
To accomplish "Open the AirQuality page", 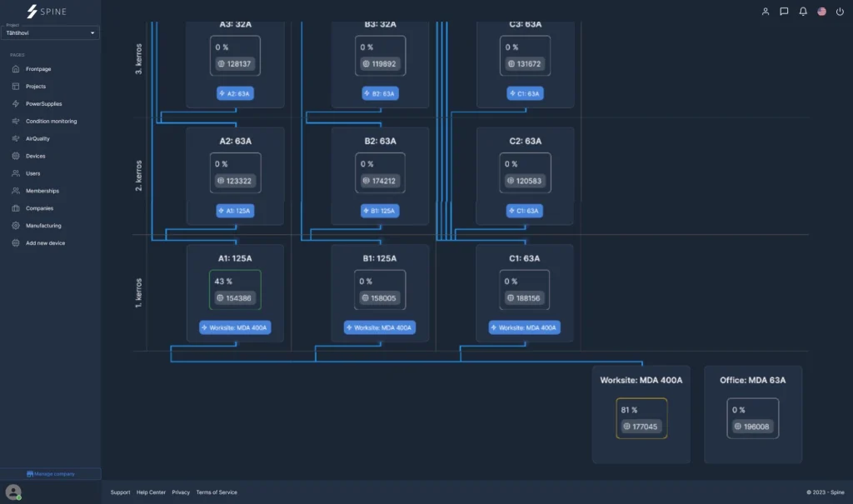I will click(x=37, y=139).
